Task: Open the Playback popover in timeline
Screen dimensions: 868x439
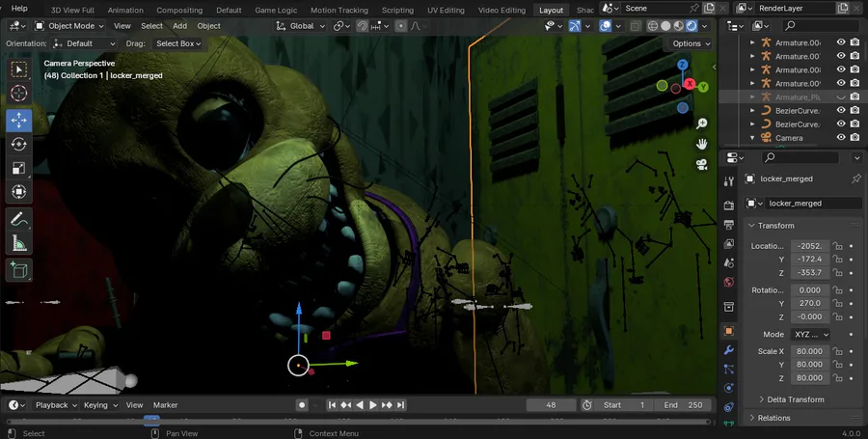Action: coord(56,405)
